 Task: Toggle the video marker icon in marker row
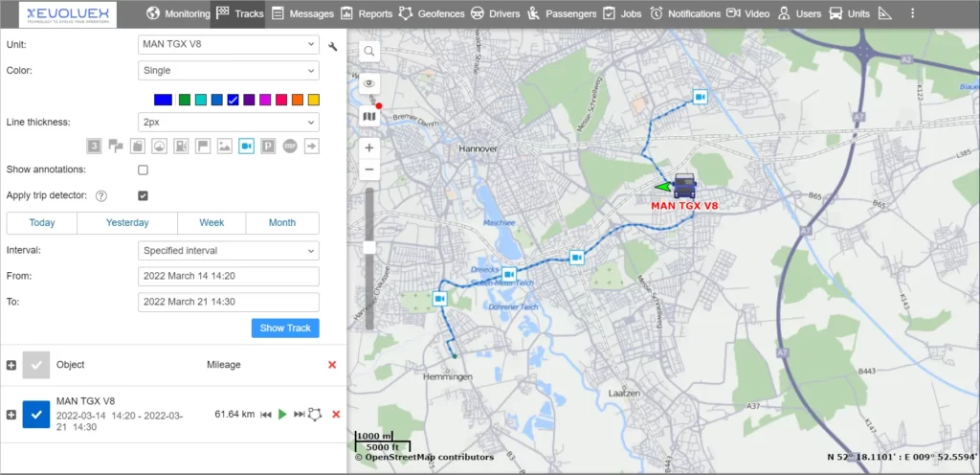246,146
